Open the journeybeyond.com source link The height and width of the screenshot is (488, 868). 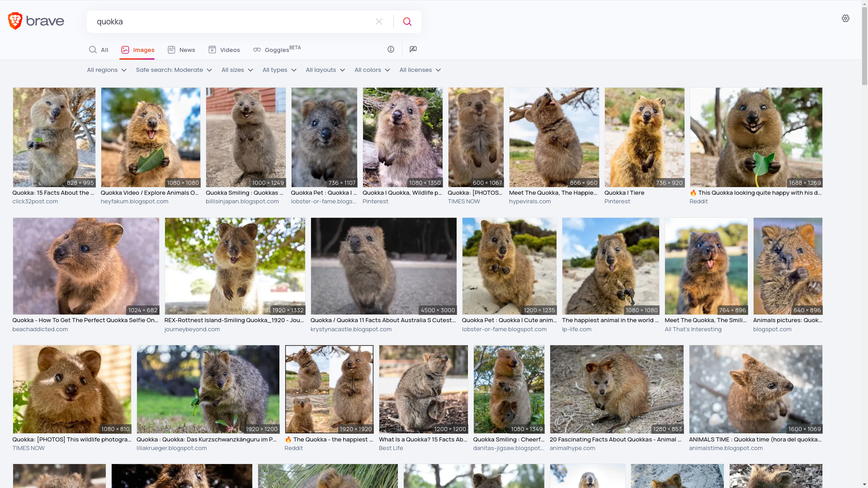(192, 329)
